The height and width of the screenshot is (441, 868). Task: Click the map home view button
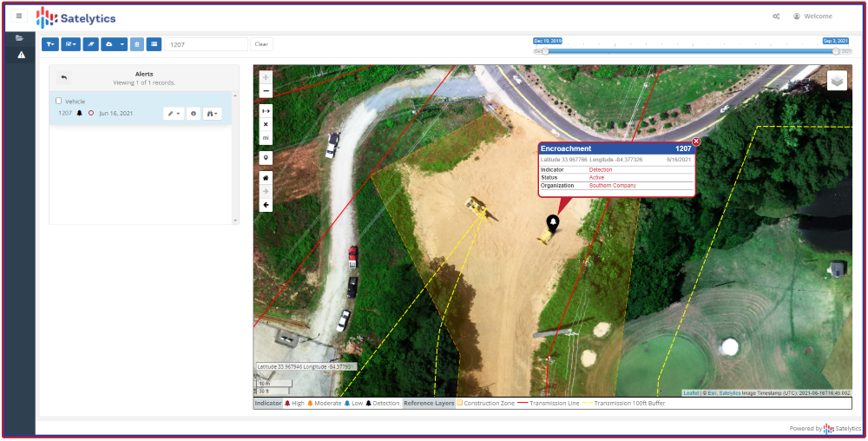coord(266,177)
